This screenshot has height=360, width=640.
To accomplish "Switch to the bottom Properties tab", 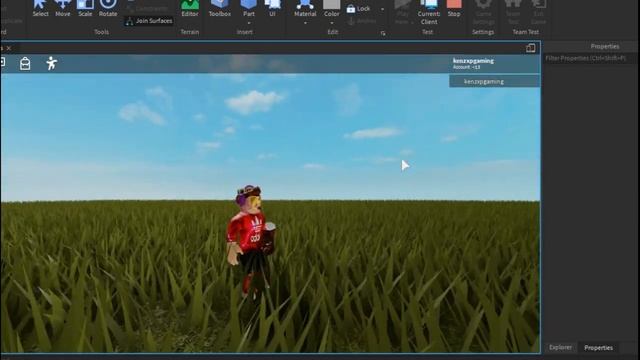I will 598,348.
